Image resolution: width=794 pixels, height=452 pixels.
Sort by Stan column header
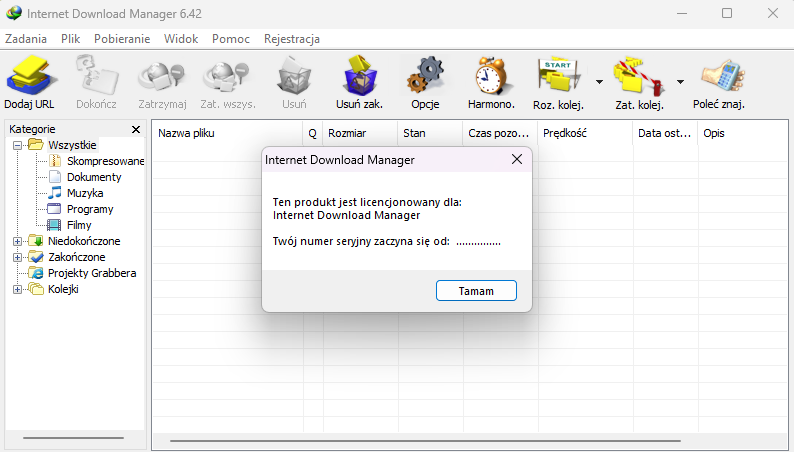(430, 133)
